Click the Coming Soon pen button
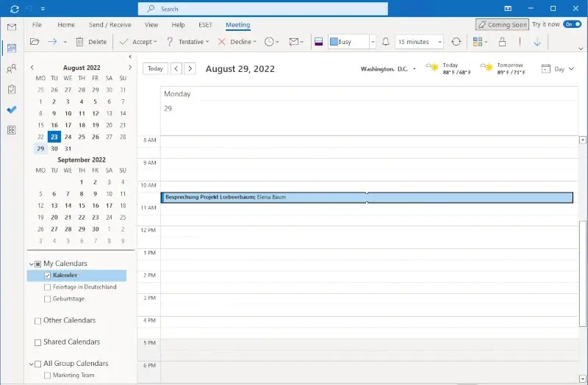The image size is (588, 385). coord(502,24)
